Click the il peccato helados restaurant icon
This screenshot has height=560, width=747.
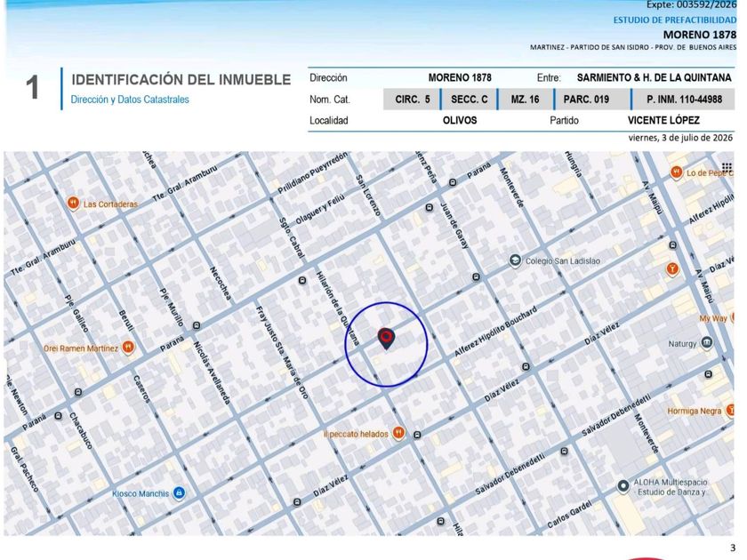tap(398, 433)
